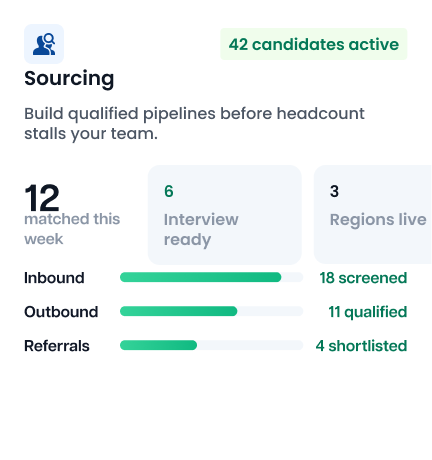Click the Referrals progress bar

pyautogui.click(x=211, y=345)
